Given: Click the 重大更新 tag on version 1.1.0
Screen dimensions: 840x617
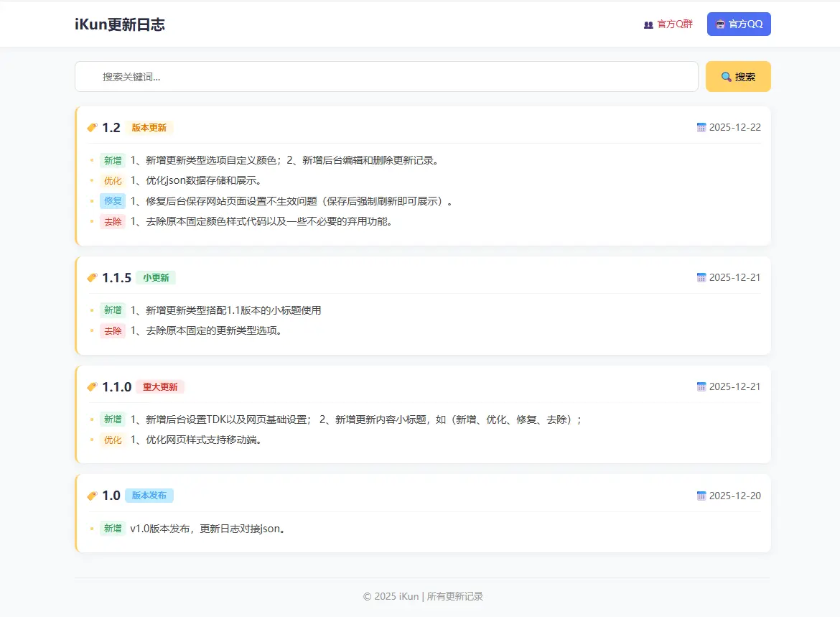Looking at the screenshot, I should click(x=160, y=386).
